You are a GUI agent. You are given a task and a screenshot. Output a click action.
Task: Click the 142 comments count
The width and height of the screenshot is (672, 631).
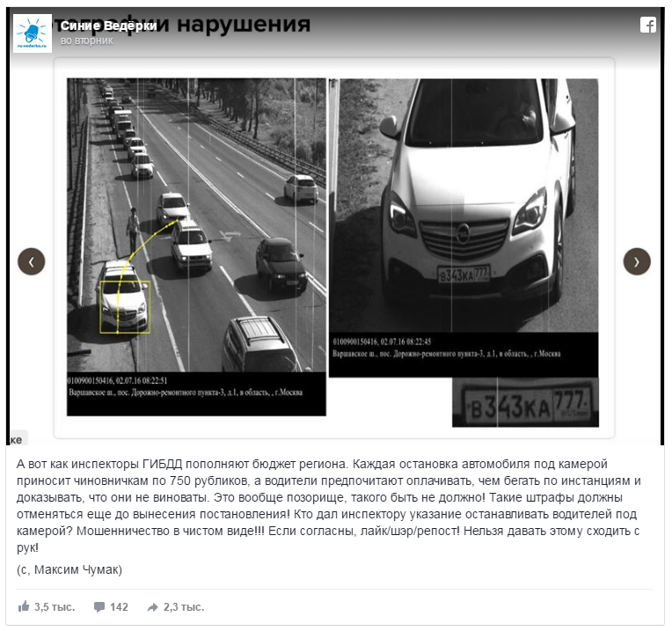119,607
